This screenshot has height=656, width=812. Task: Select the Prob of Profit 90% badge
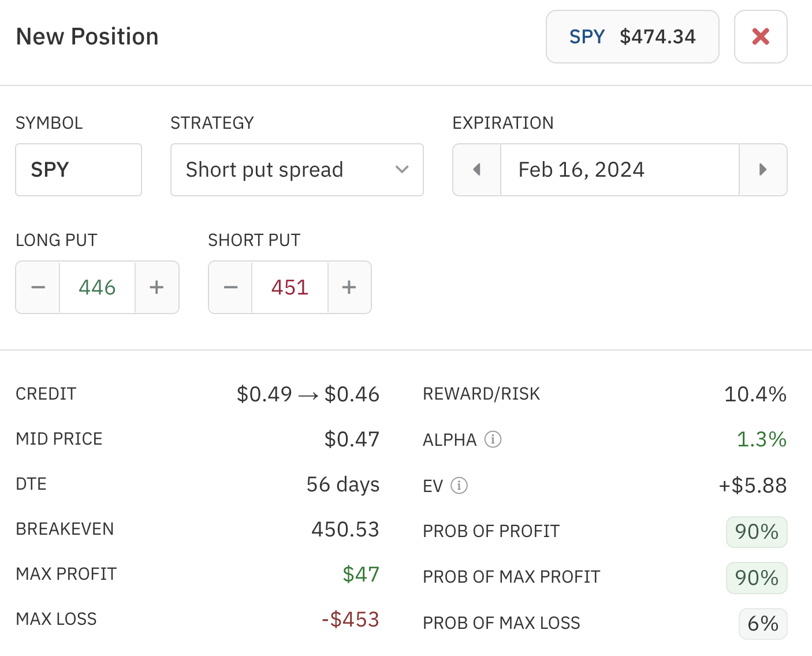click(757, 531)
